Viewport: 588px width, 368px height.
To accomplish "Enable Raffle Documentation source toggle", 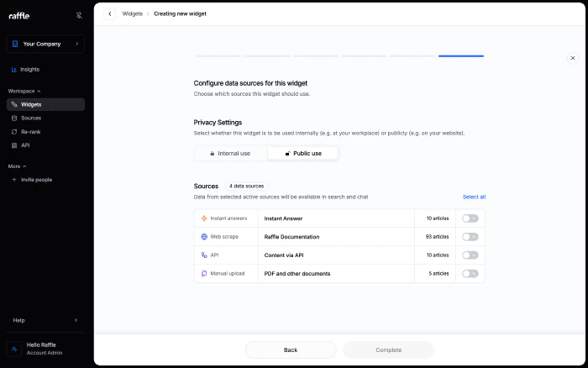I will 470,237.
